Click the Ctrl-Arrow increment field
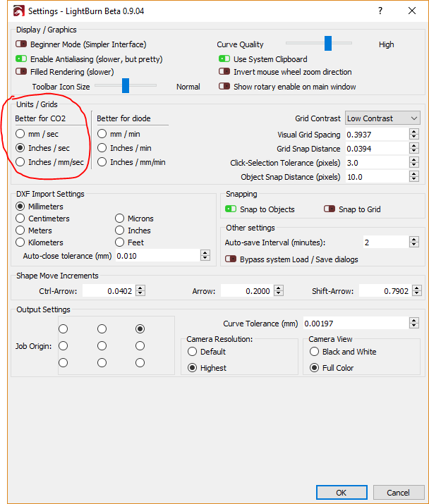 click(109, 291)
